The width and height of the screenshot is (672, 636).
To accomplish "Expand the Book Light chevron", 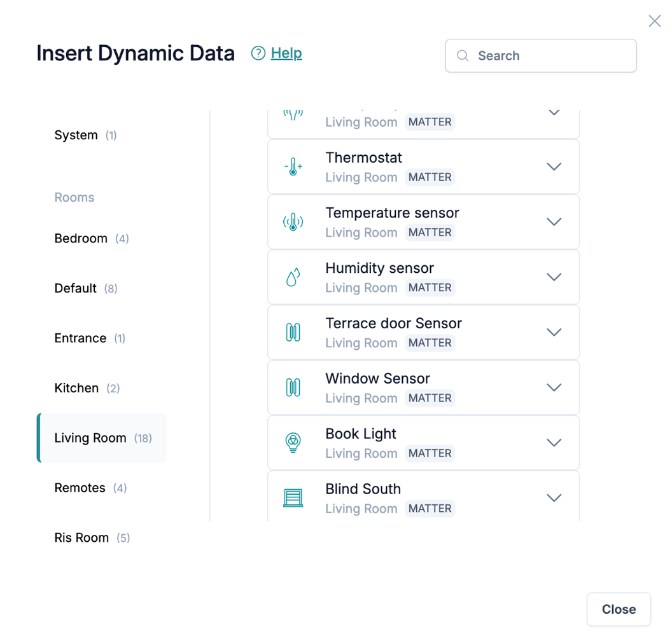I will (554, 443).
